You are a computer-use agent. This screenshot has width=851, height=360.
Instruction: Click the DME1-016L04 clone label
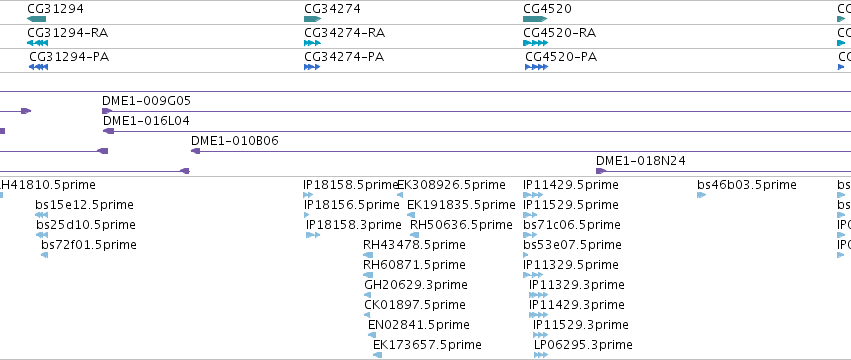[x=147, y=121]
